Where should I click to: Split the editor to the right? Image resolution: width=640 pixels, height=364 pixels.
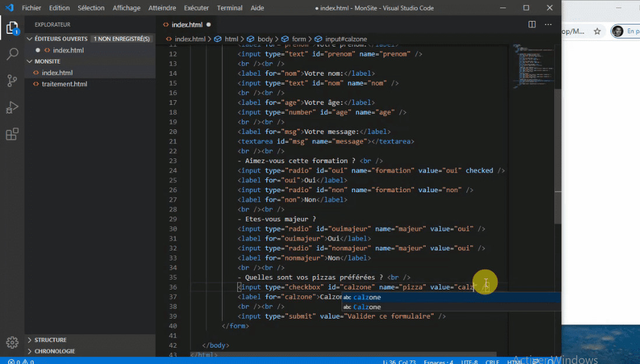point(532,24)
